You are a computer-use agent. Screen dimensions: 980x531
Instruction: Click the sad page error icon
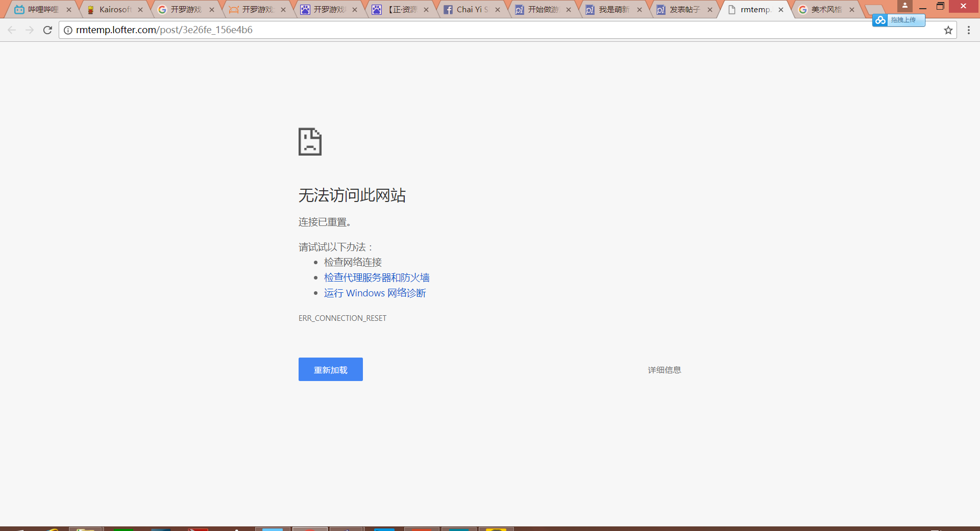[x=310, y=141]
